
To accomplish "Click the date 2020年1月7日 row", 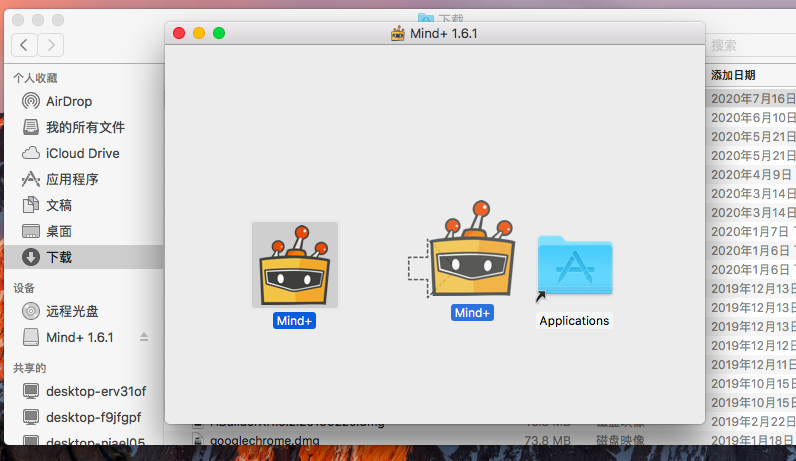I will 753,232.
